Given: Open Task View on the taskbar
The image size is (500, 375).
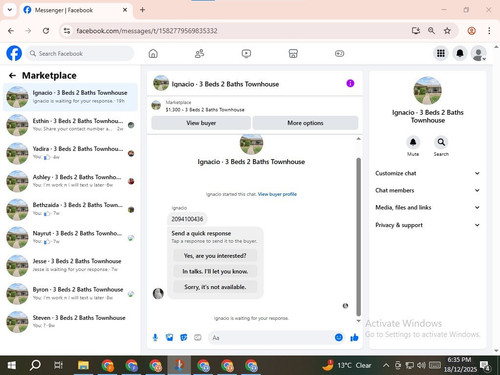Looking at the screenshot, I should click(58, 365).
